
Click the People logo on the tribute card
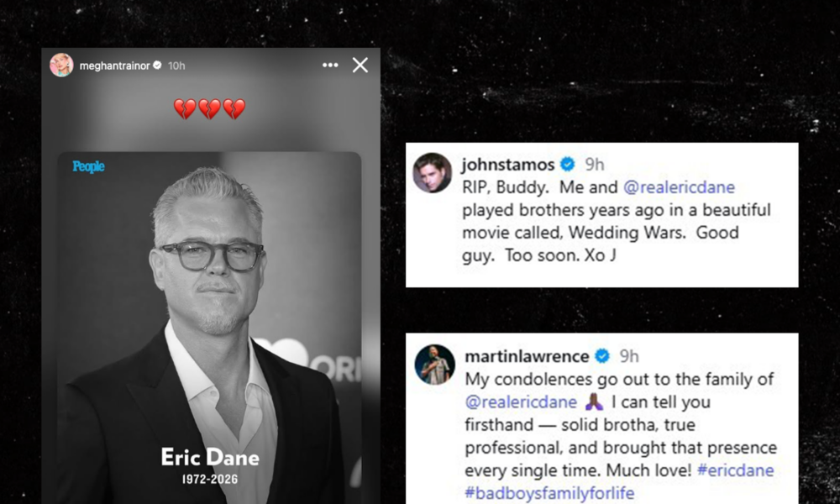(x=88, y=166)
